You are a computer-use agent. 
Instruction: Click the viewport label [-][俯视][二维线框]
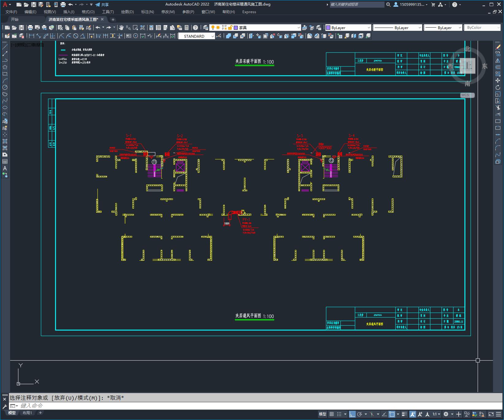[x=27, y=45]
